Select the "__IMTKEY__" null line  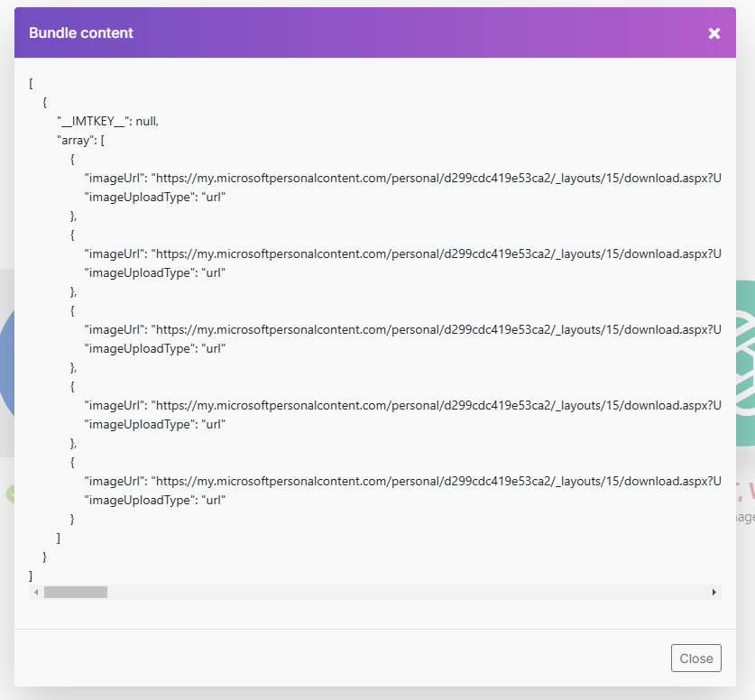(x=108, y=122)
